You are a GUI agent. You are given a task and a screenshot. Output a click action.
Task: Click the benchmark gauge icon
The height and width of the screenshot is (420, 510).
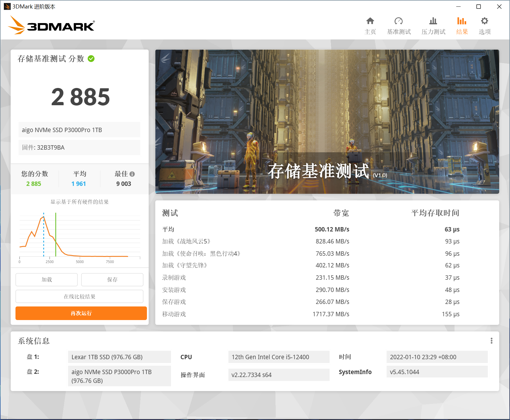pyautogui.click(x=399, y=21)
